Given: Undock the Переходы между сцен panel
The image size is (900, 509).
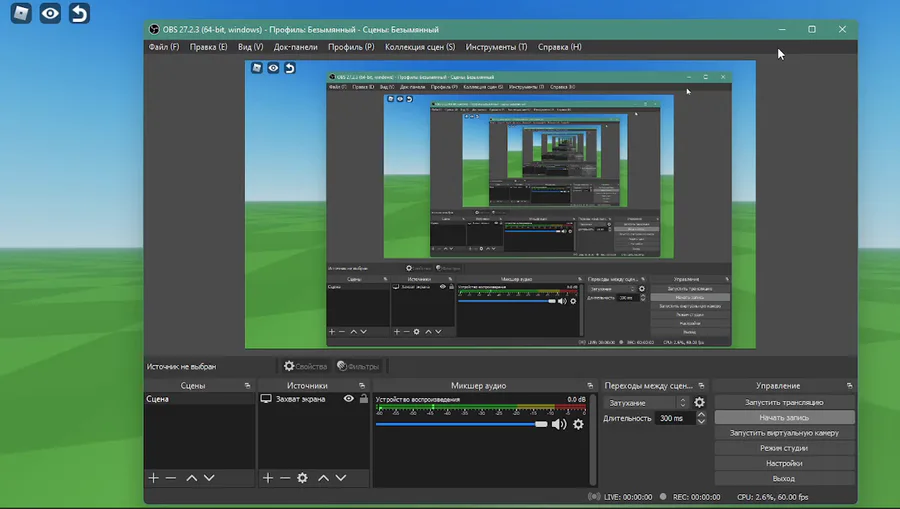Looking at the screenshot, I should click(x=701, y=386).
